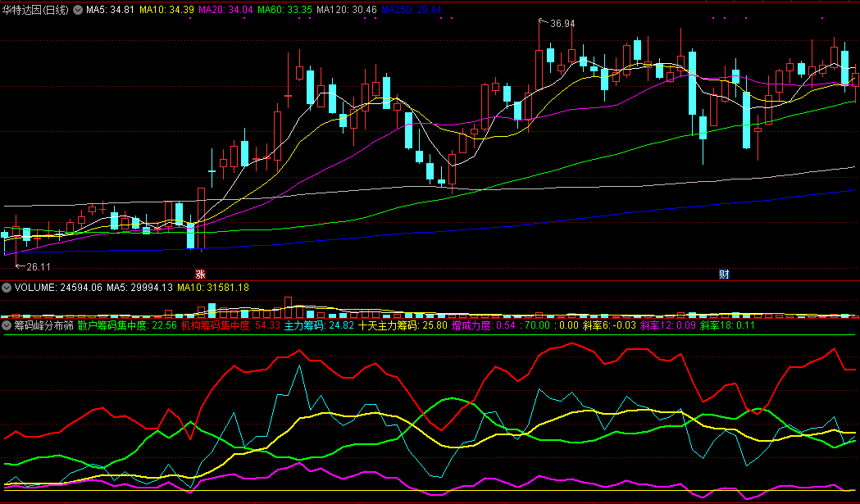Click the cyan 主力筹码: 24.82 label
Screen dimensions: 860x504
click(x=319, y=325)
